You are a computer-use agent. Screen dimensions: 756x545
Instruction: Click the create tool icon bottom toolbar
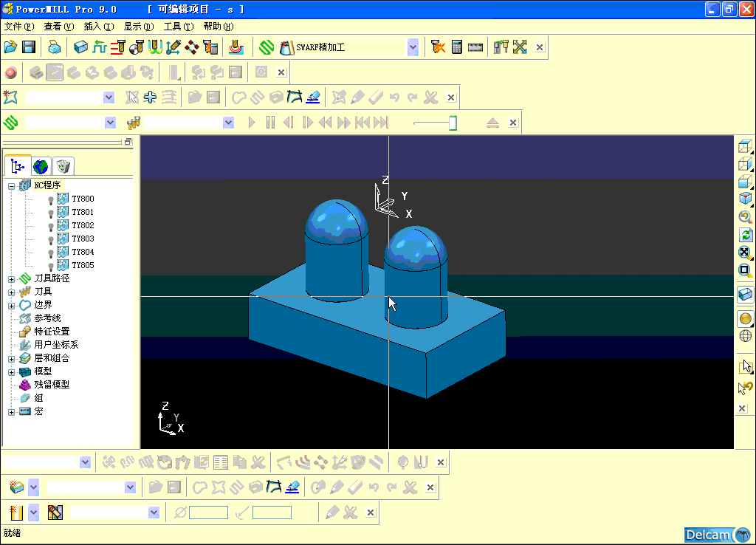pos(16,513)
